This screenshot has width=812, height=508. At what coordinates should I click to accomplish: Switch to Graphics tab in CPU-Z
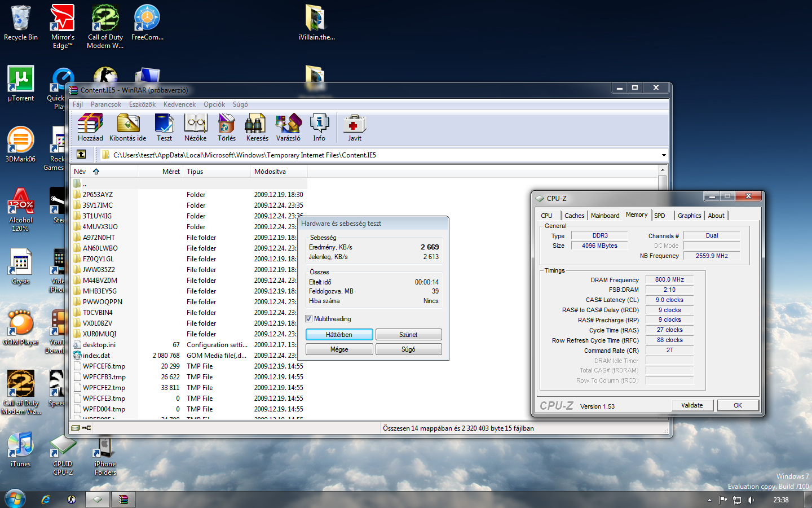point(689,216)
